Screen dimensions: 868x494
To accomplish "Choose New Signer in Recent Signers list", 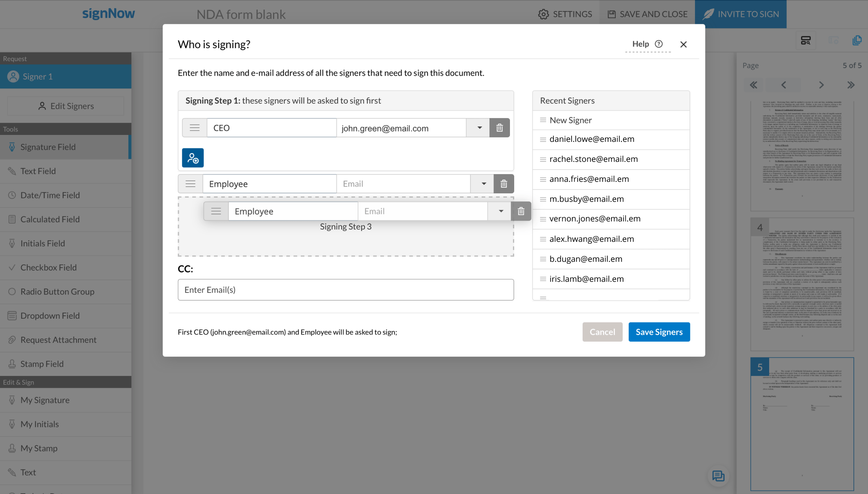I will click(570, 120).
